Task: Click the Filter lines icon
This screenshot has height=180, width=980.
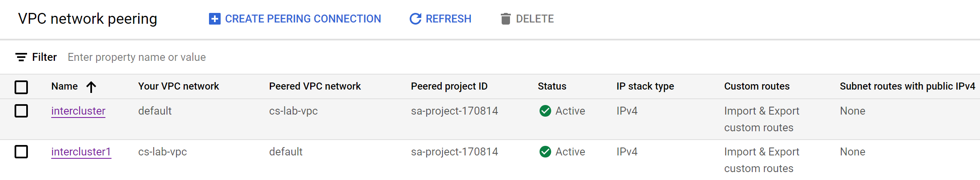Action: pos(21,57)
